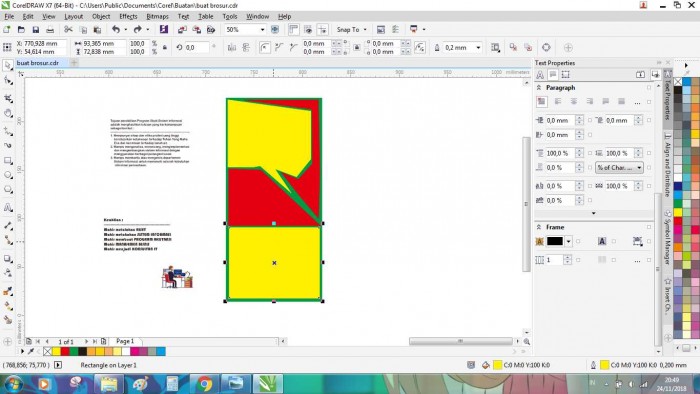Viewport: 700px width, 394px height.
Task: Select the Rectangle tool in toolbox
Action: coord(8,160)
